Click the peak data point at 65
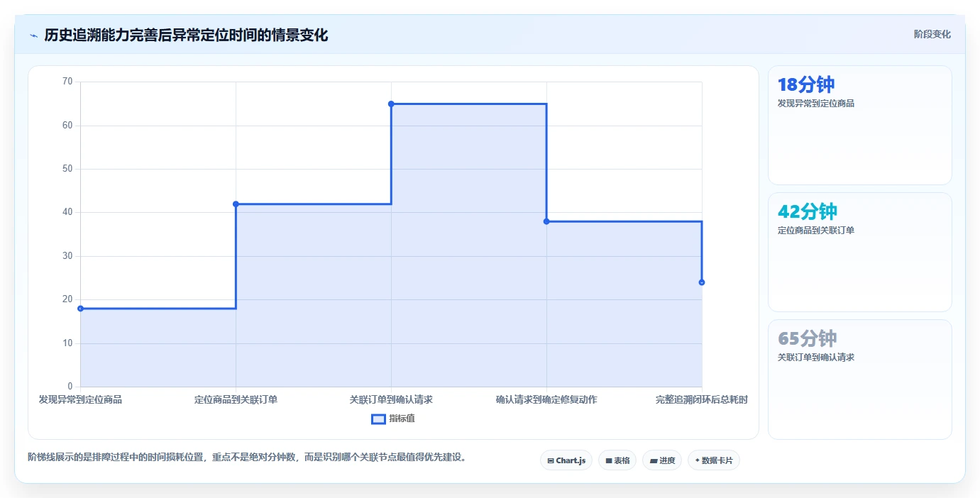The height and width of the screenshot is (498, 980). click(x=391, y=104)
